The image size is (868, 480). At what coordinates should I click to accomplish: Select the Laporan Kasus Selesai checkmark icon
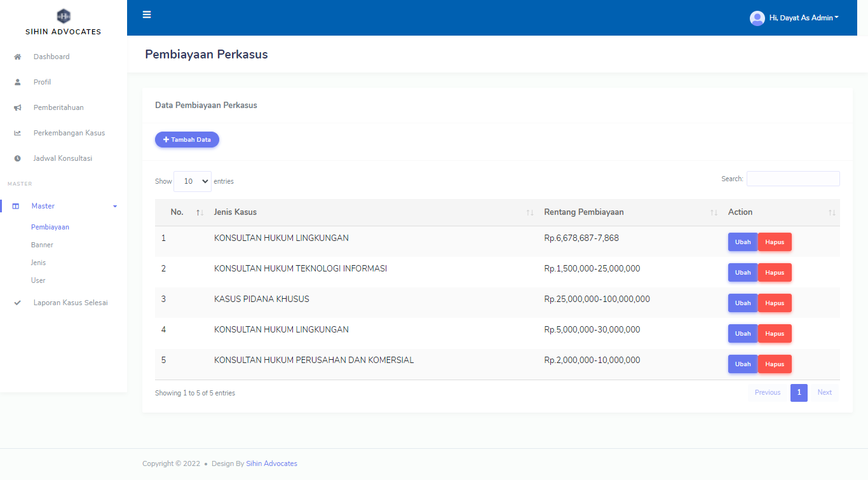[17, 303]
